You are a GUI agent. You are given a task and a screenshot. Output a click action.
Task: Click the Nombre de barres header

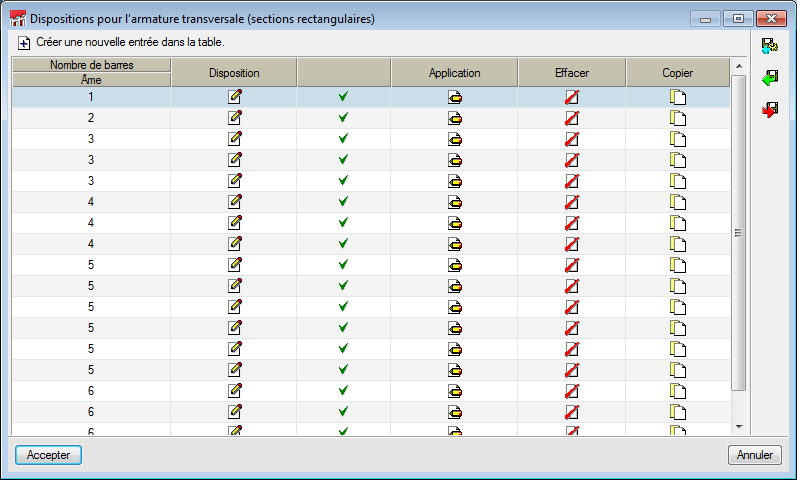click(x=91, y=65)
